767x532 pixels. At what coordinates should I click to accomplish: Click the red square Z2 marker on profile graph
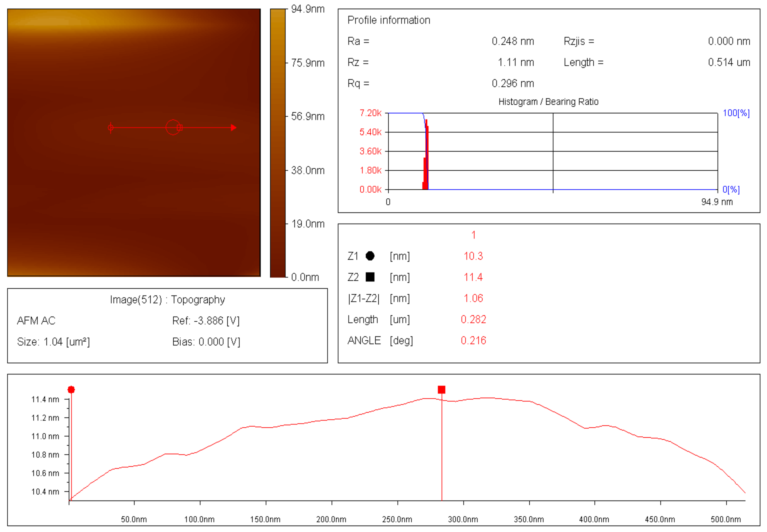click(x=441, y=390)
